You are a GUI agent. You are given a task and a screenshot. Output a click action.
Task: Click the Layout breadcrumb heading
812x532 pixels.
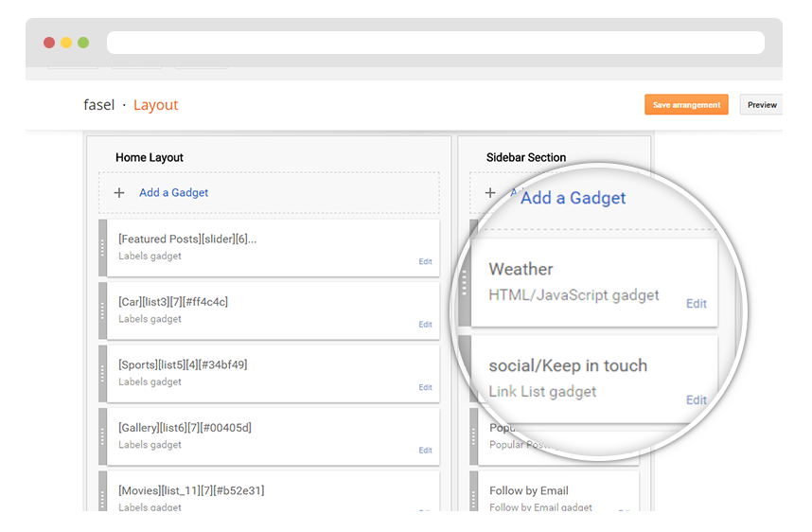pos(155,105)
